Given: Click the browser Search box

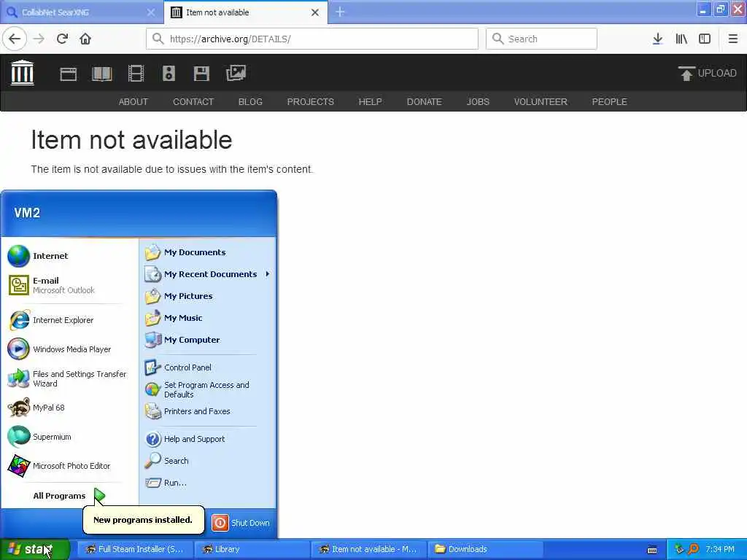Looking at the screenshot, I should 541,39.
